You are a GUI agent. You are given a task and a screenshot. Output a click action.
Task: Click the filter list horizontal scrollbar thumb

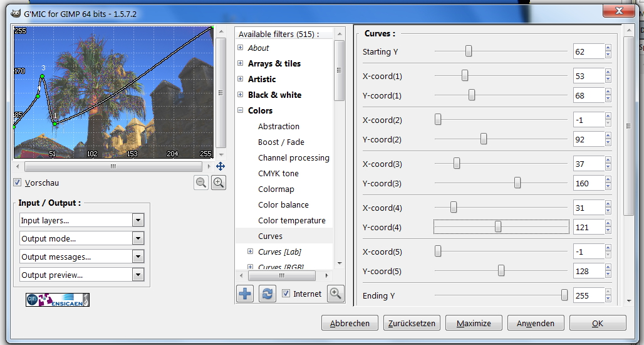(x=282, y=275)
